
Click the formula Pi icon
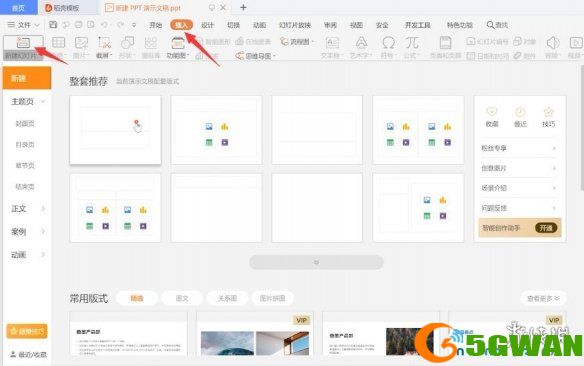coord(412,43)
